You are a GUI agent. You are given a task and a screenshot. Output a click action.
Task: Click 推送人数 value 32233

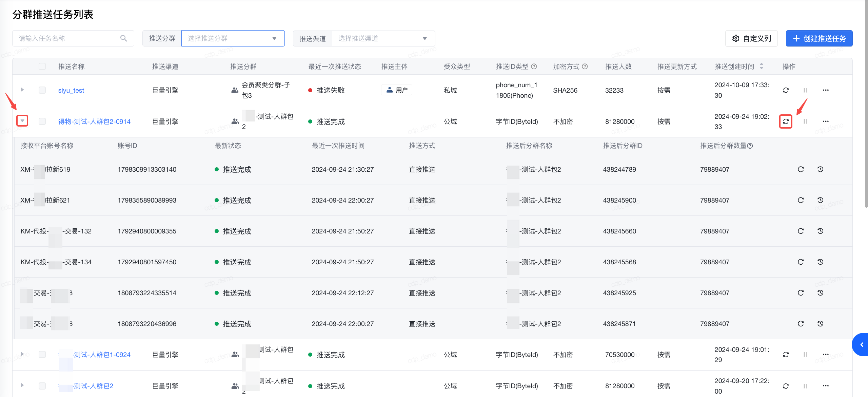click(x=614, y=90)
